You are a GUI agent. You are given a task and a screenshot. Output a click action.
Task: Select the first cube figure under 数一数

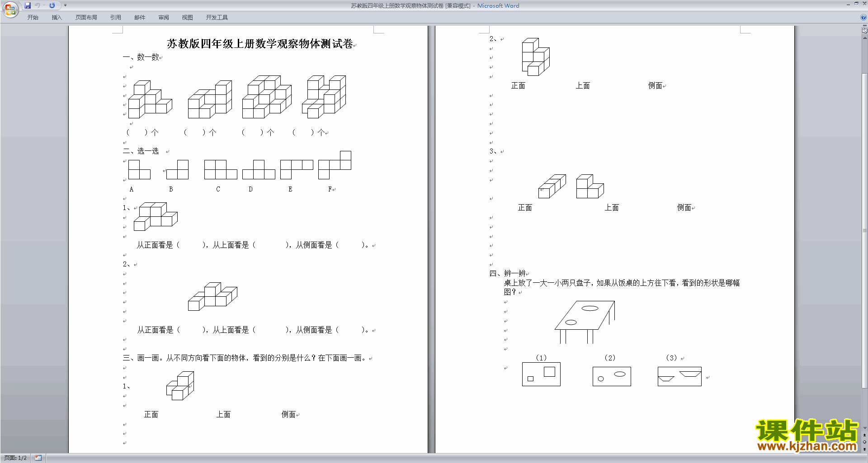coord(150,99)
